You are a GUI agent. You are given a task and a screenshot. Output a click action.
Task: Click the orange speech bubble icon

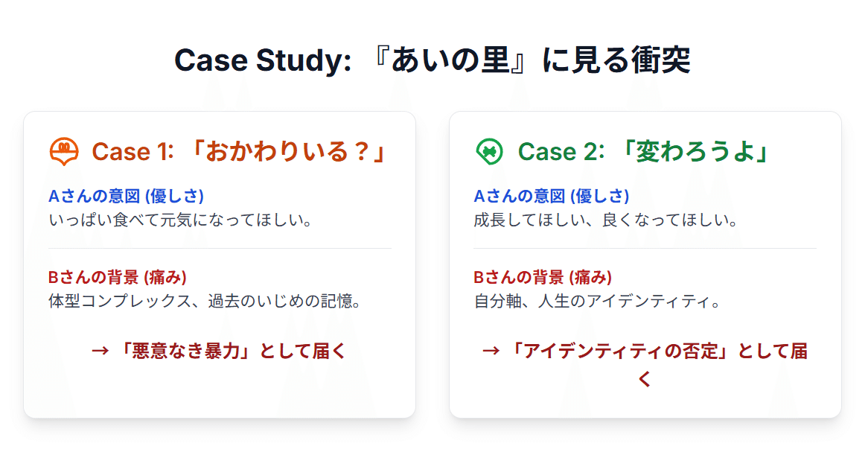pos(64,152)
